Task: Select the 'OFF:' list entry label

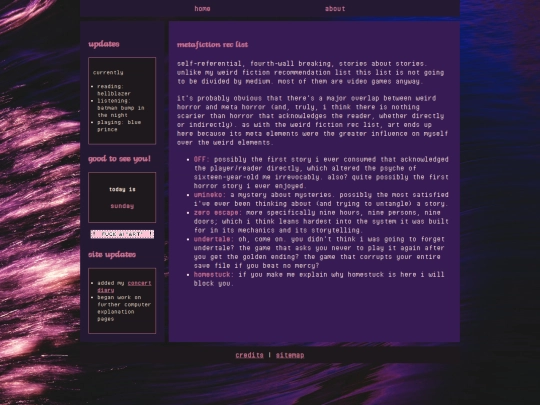Action: pyautogui.click(x=201, y=159)
